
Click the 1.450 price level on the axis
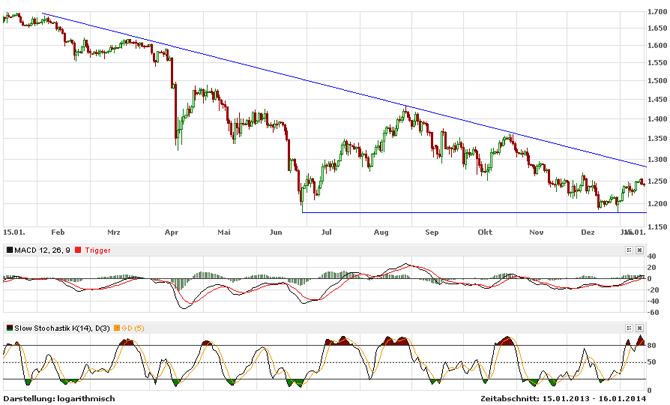pos(657,100)
